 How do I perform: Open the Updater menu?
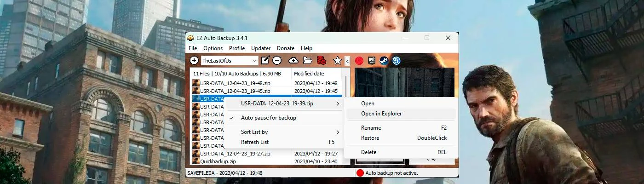261,48
